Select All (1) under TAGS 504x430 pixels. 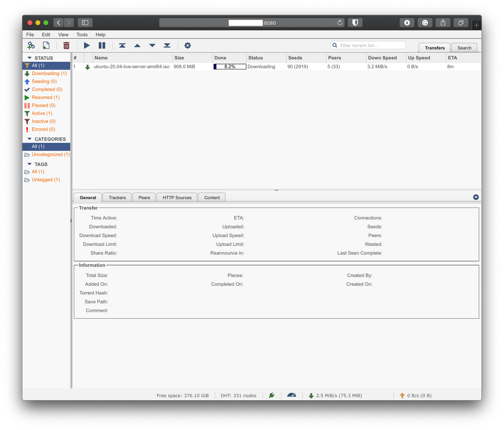click(x=46, y=172)
